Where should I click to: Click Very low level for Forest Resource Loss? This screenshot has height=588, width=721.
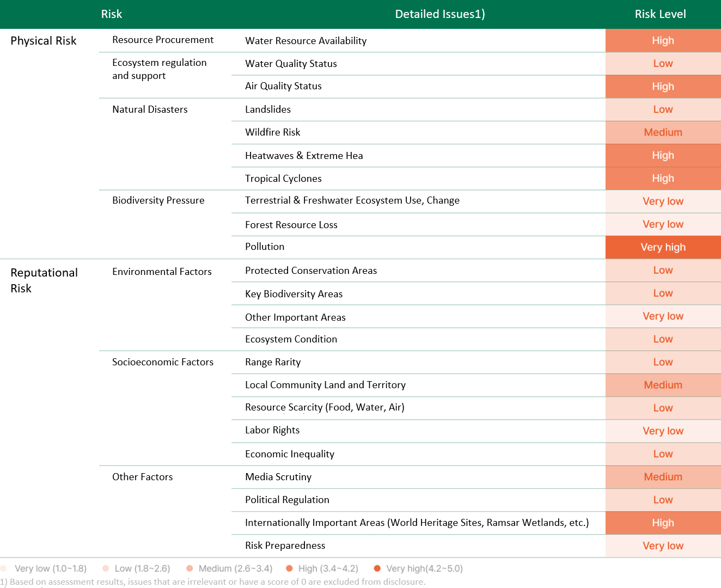[x=663, y=224]
